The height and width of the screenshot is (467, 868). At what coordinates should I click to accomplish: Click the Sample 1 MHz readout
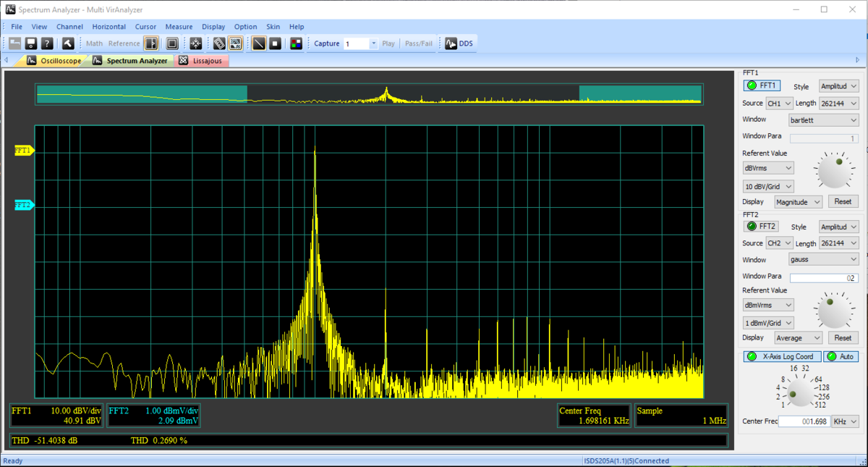(681, 416)
